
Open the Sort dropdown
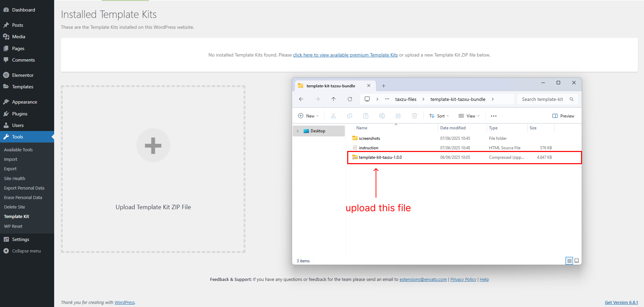[x=439, y=116]
